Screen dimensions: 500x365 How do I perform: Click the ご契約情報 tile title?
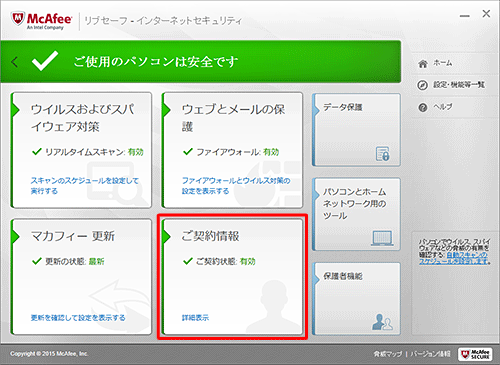click(x=210, y=236)
